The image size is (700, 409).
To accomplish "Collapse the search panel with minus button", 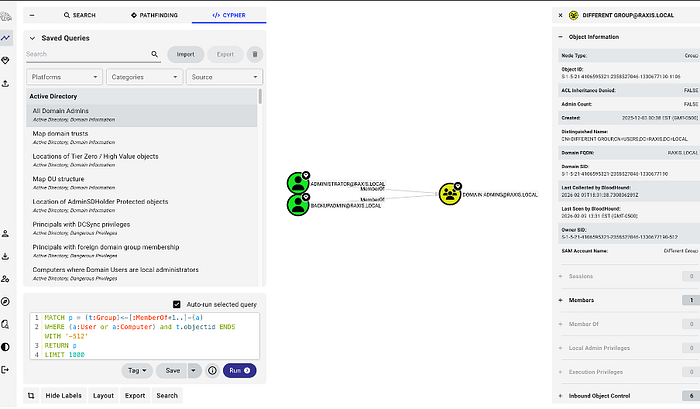I will coord(32,15).
